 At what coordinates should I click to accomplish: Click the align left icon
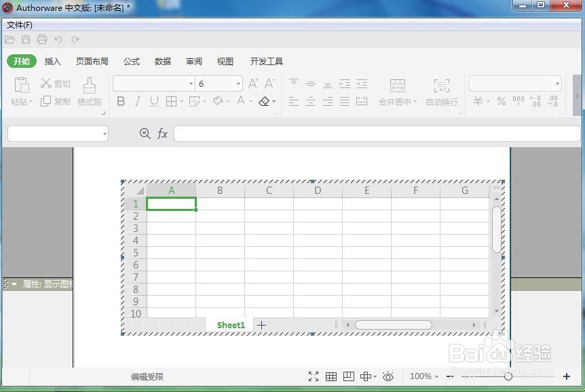pyautogui.click(x=294, y=101)
